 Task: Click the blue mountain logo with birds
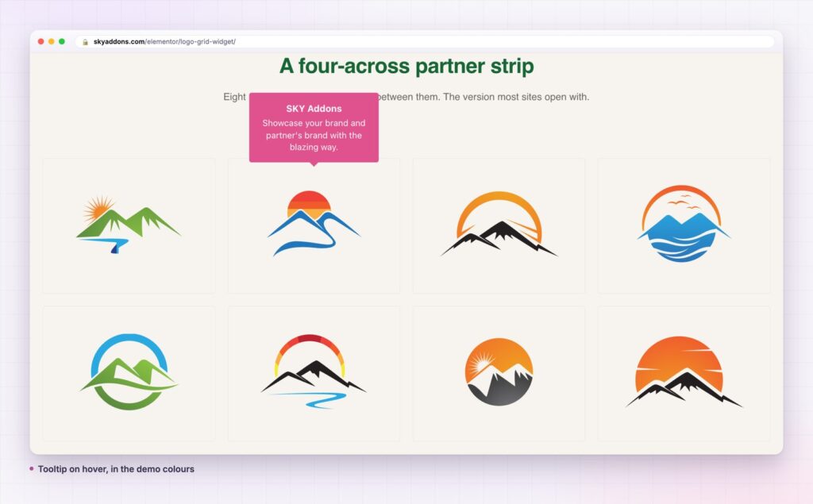pyautogui.click(x=684, y=224)
